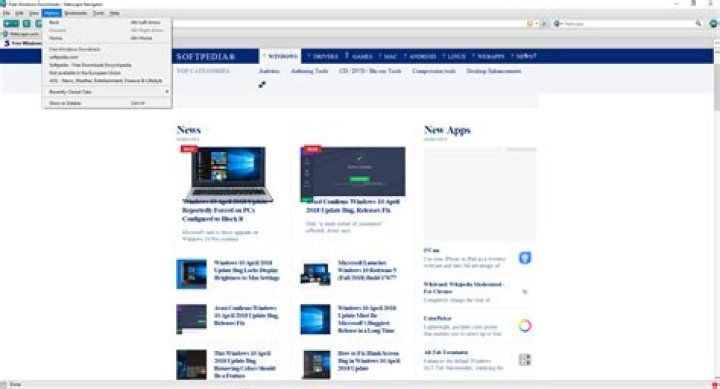Screen dimensions: 720x389
Task: Click the News section heading
Action: [x=189, y=130]
